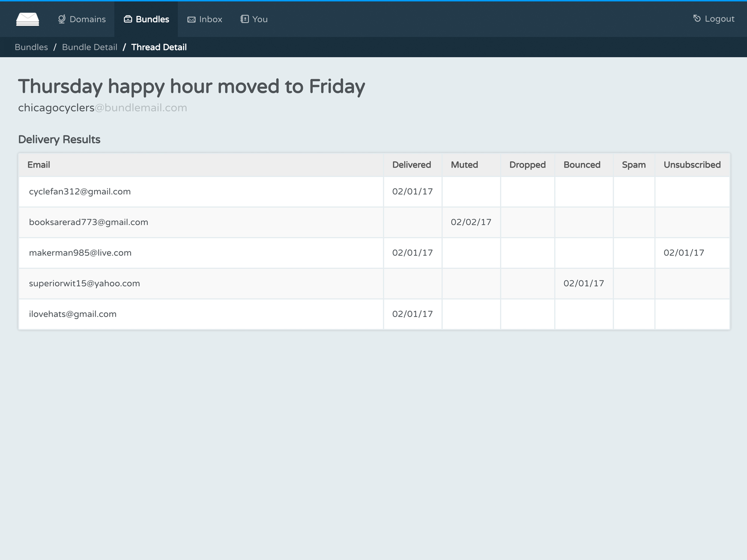Click delivered date for ilovehats@gmail.com
The image size is (747, 560).
412,314
